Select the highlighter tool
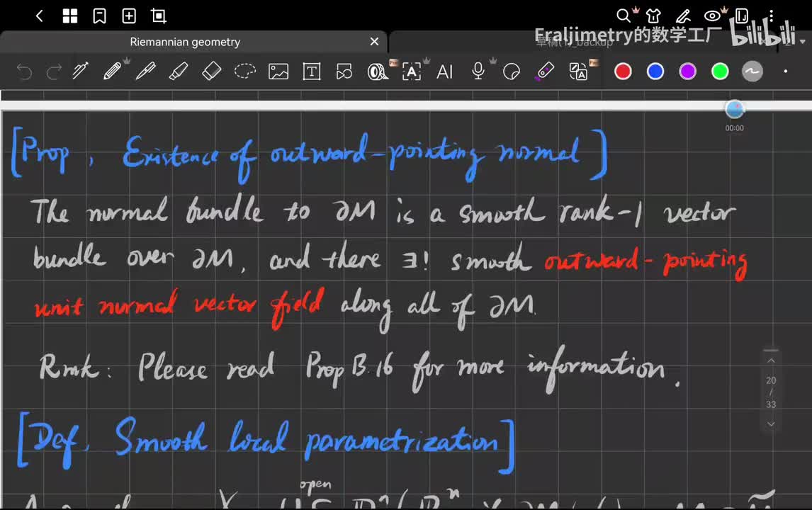812x510 pixels. point(179,71)
